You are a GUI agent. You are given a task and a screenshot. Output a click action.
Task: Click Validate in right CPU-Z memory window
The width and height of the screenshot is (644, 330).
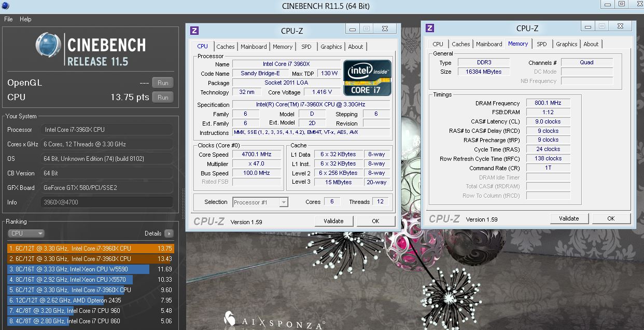point(569,218)
